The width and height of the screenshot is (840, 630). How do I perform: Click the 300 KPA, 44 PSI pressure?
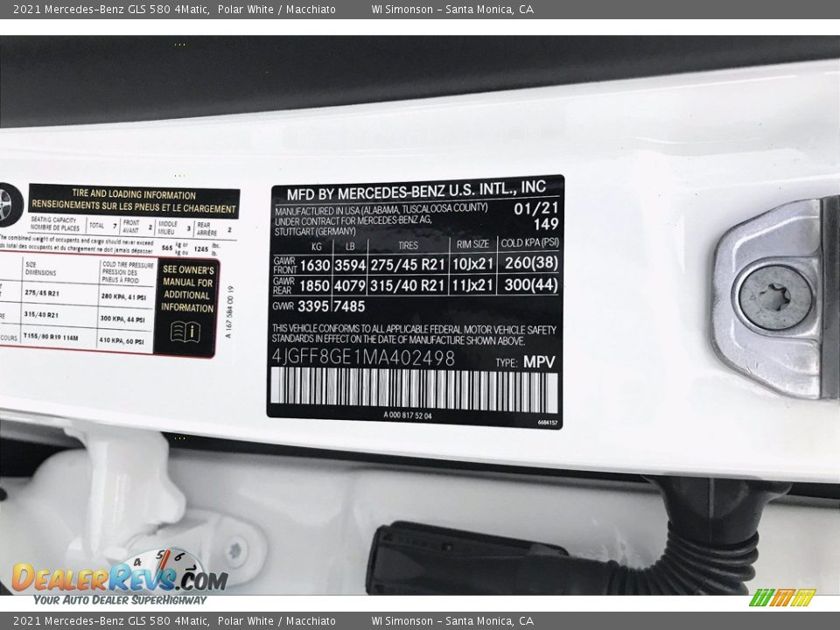[122, 318]
